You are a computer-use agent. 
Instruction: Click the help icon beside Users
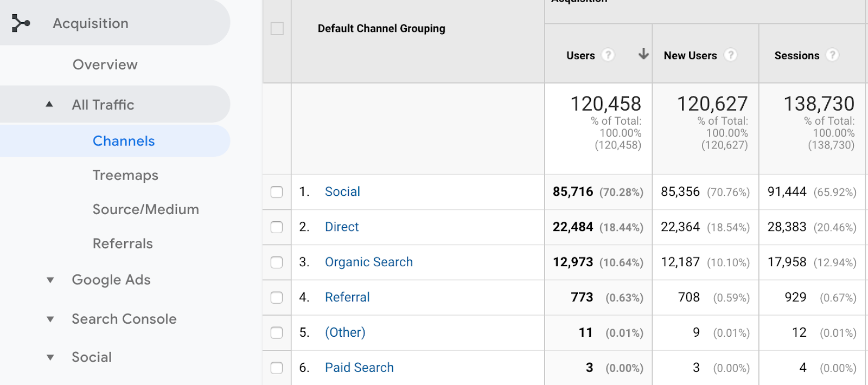pos(608,55)
